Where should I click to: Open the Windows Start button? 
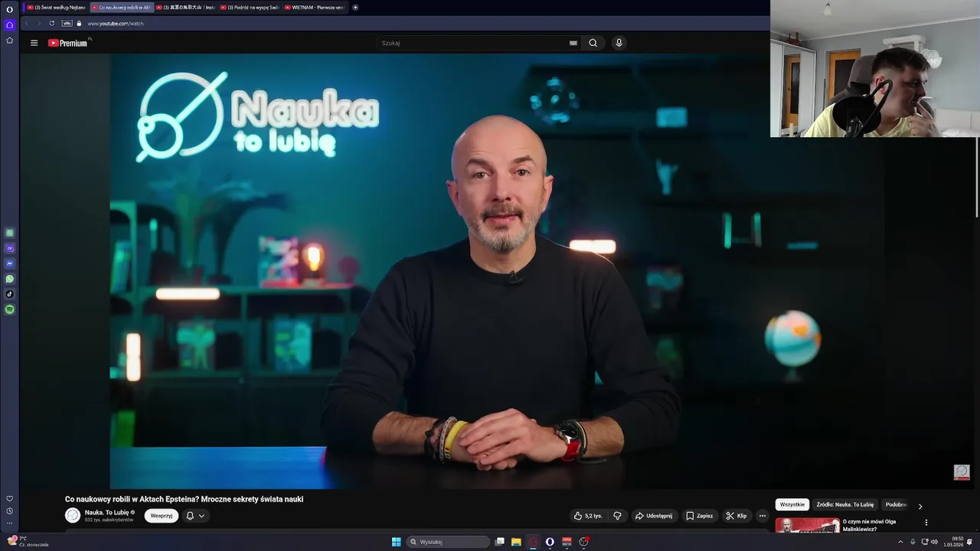[397, 542]
